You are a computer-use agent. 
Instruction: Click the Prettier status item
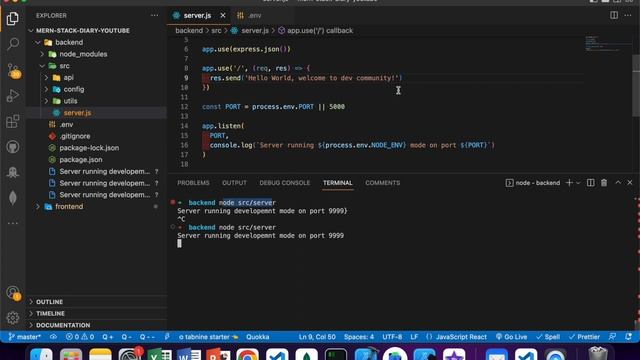click(584, 337)
